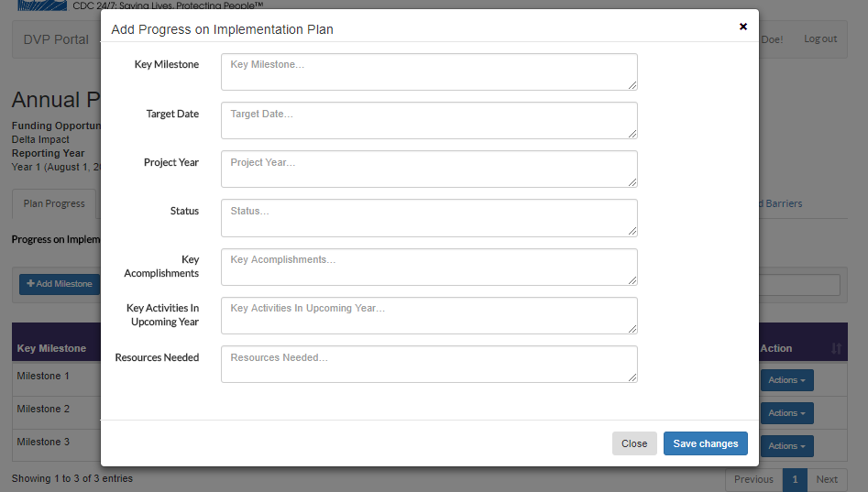
Task: Click the Target Date text field
Action: pyautogui.click(x=429, y=120)
